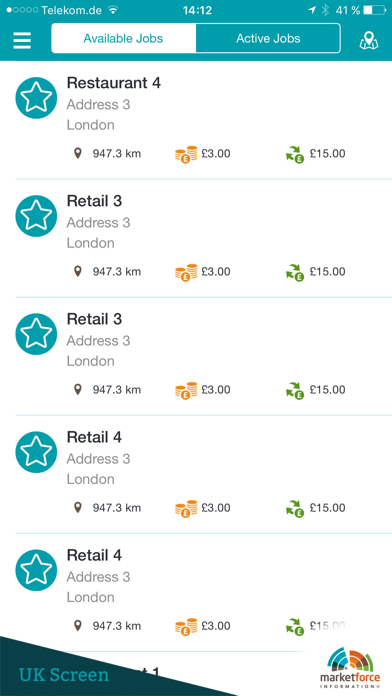Select the second Retail 3 job title
Image resolution: width=392 pixels, height=696 pixels.
pos(94,319)
